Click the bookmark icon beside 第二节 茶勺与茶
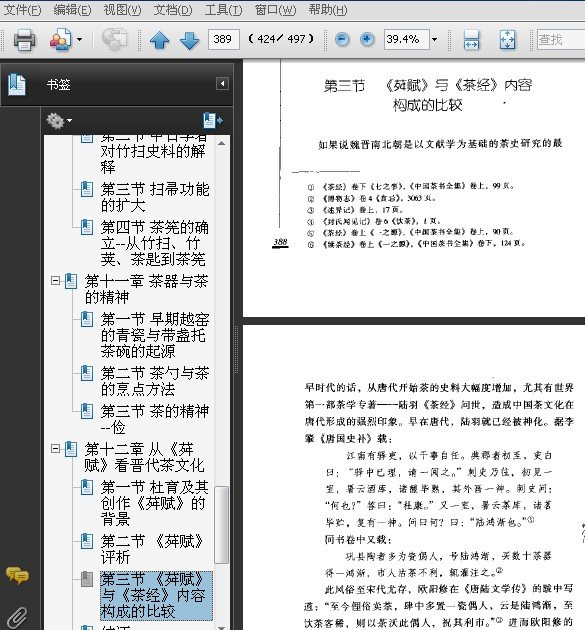Screen dimensions: 585x630 pyautogui.click(x=87, y=373)
